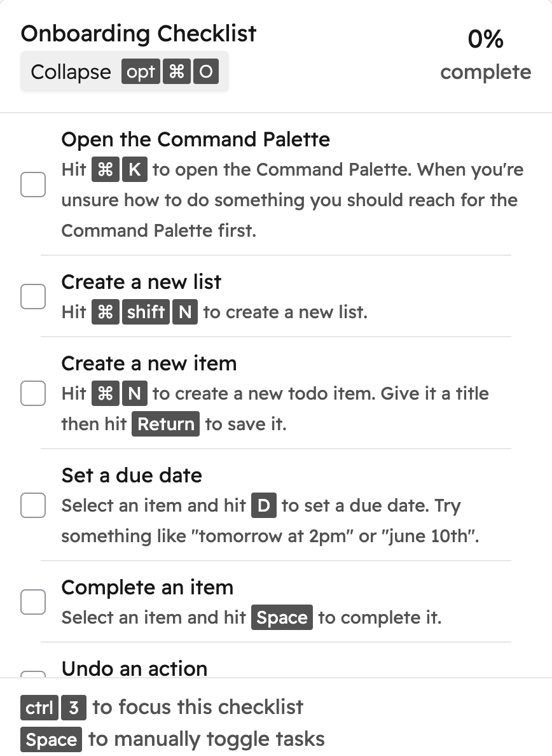This screenshot has height=756, width=552.
Task: Click the K key badge
Action: pyautogui.click(x=134, y=170)
